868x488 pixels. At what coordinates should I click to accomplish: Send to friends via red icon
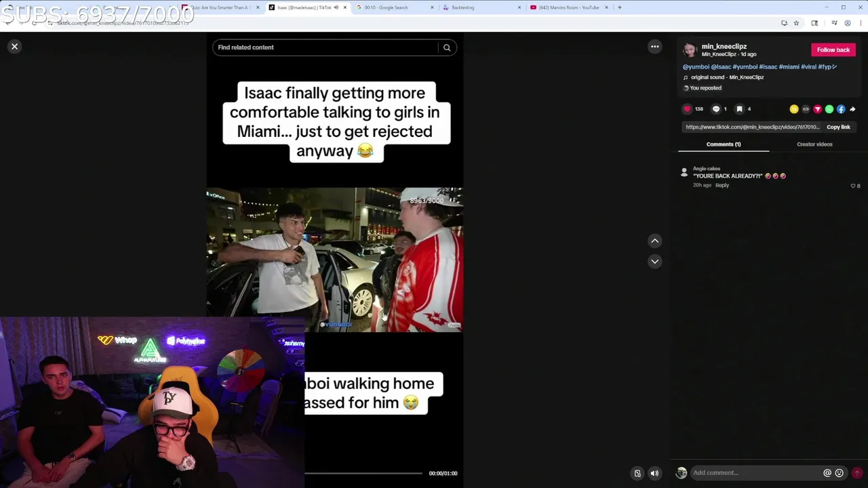[817, 109]
